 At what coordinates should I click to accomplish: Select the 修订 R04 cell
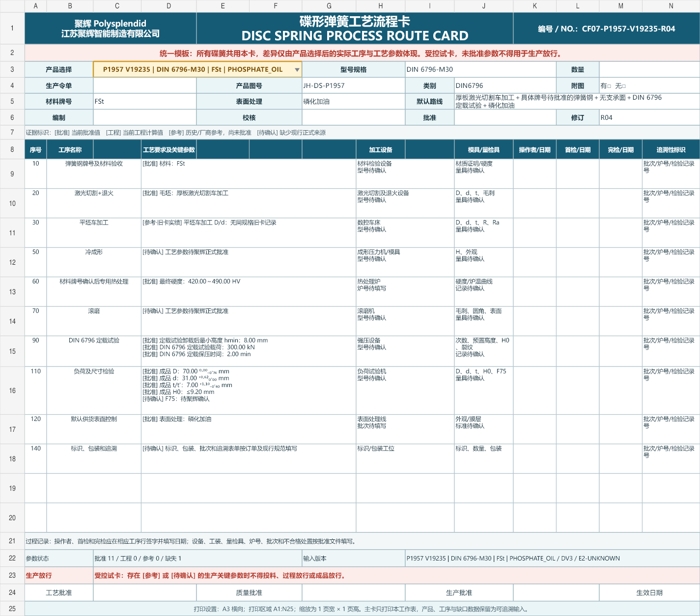click(x=649, y=117)
